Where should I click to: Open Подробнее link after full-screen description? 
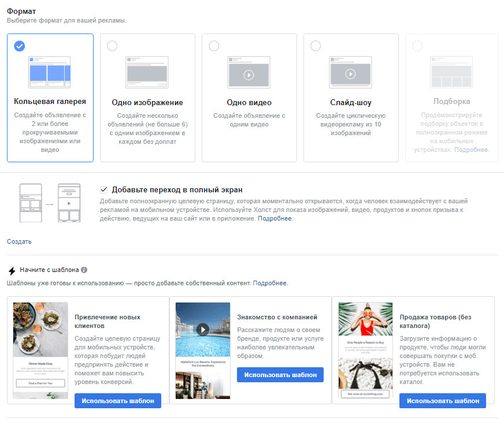[275, 218]
